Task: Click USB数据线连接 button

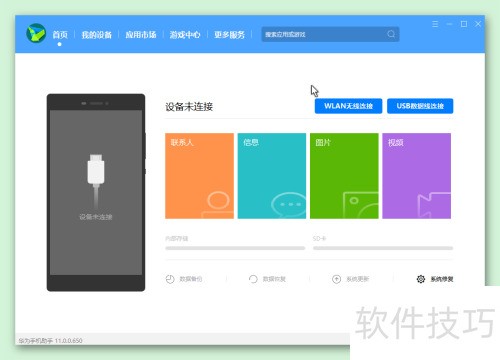Action: tap(420, 106)
